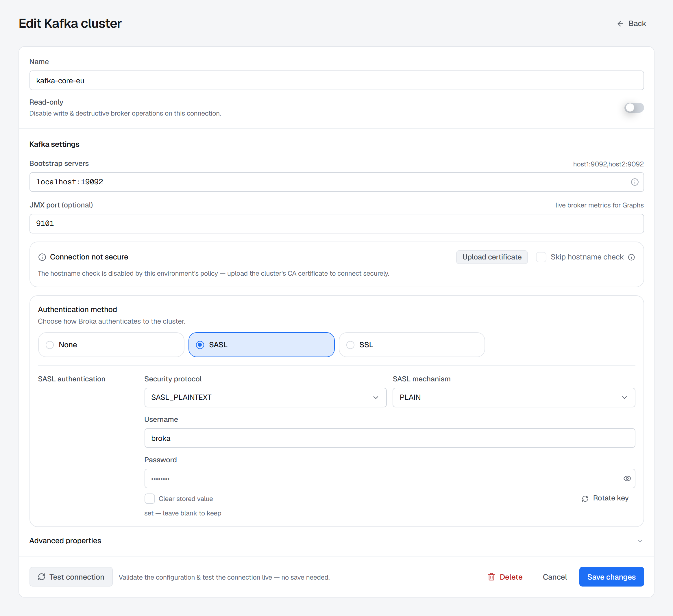Focus the JMX port input field

(x=337, y=224)
